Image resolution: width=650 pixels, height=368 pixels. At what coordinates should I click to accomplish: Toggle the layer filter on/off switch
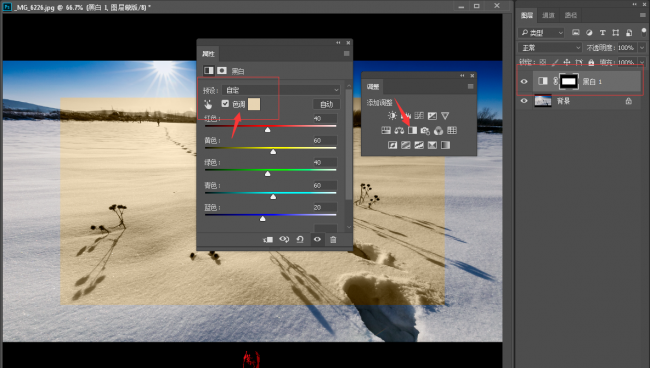point(643,32)
